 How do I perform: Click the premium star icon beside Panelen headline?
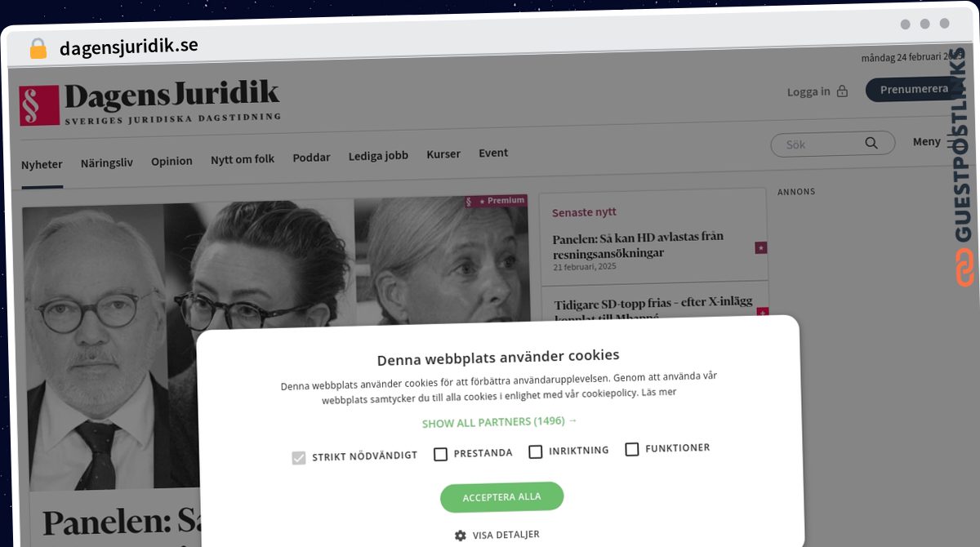(761, 247)
